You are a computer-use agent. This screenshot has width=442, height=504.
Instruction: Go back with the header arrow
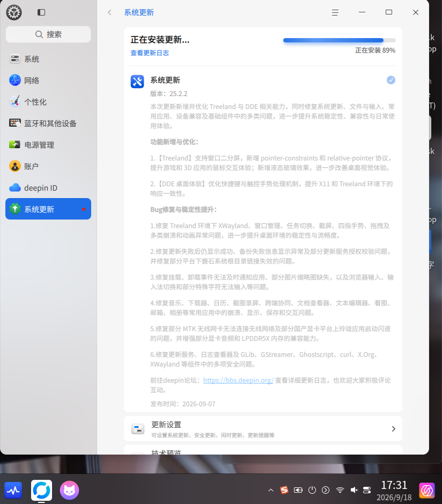tap(109, 12)
